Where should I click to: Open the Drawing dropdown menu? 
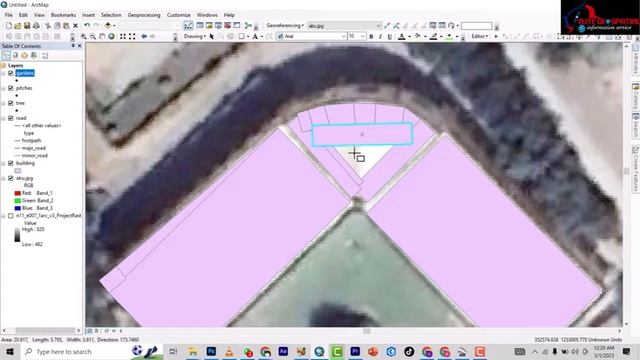pos(194,36)
